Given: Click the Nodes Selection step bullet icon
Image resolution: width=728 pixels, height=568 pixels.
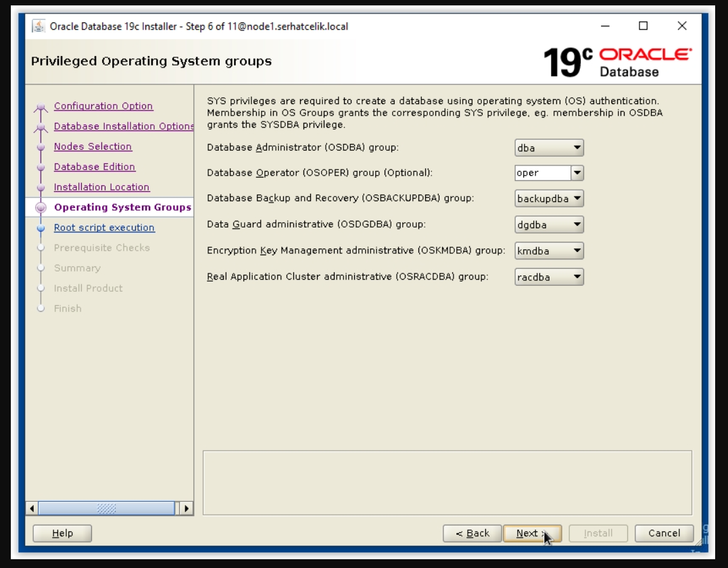Looking at the screenshot, I should [41, 147].
